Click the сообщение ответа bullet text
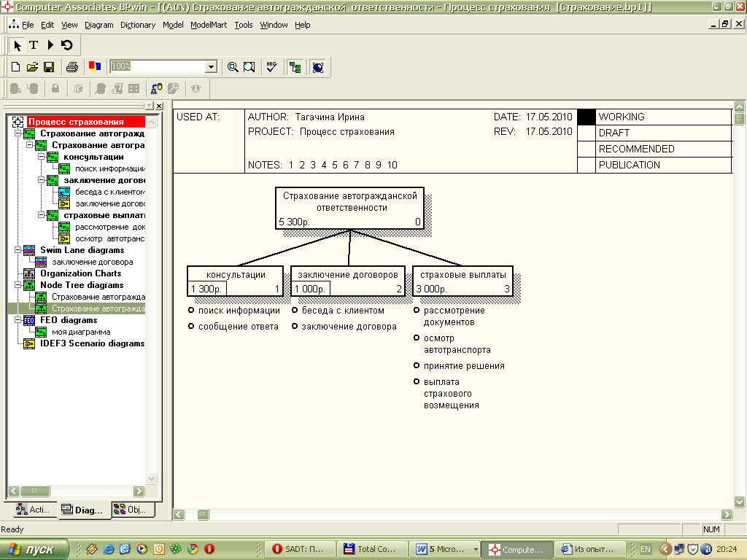Viewport: 747px width, 560px height. [239, 326]
